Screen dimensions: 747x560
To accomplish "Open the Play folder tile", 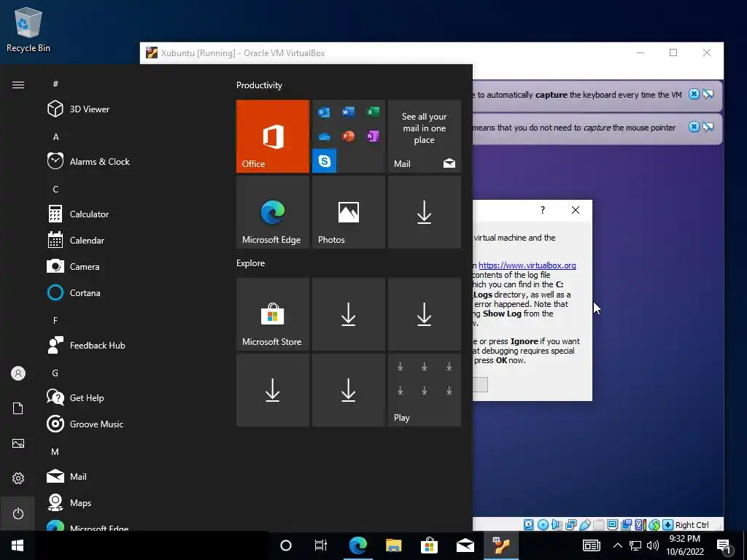I will point(424,390).
